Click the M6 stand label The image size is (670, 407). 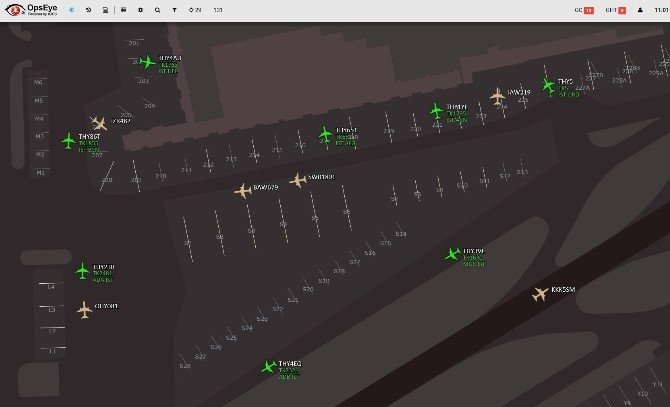(x=39, y=82)
